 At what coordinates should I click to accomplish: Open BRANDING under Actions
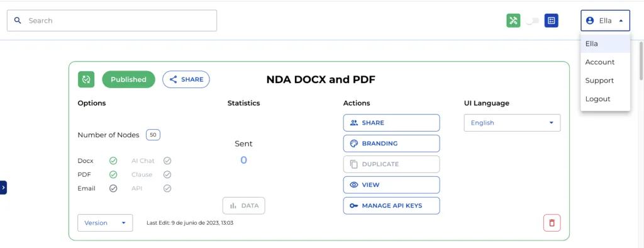pos(391,144)
